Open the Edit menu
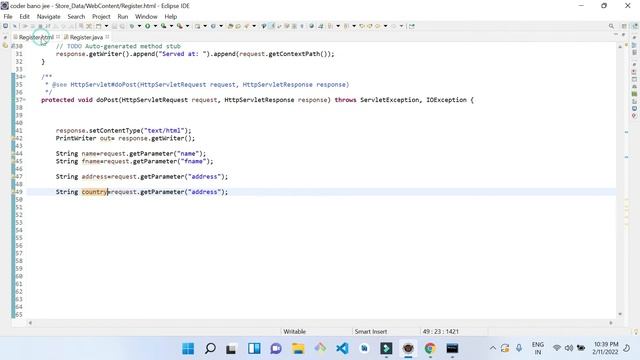The height and width of the screenshot is (360, 640). 24,16
